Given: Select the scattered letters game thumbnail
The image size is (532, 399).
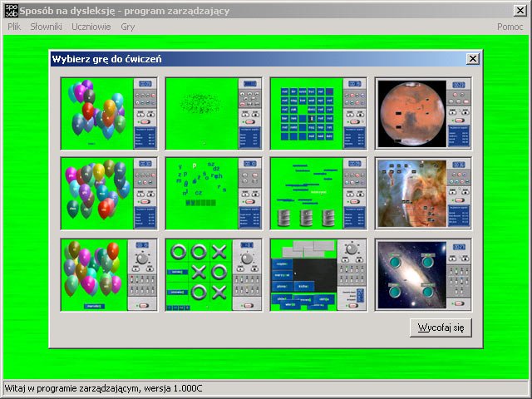Looking at the screenshot, I should click(x=214, y=195).
